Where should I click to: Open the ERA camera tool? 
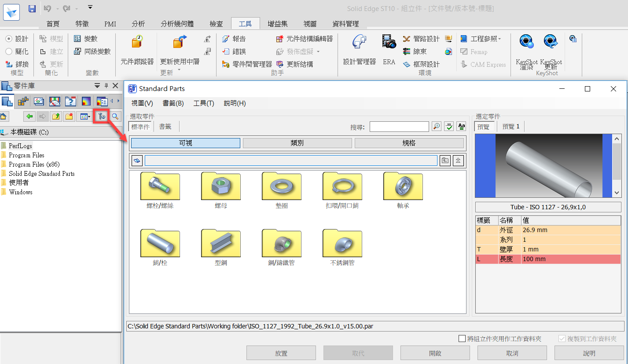(389, 50)
